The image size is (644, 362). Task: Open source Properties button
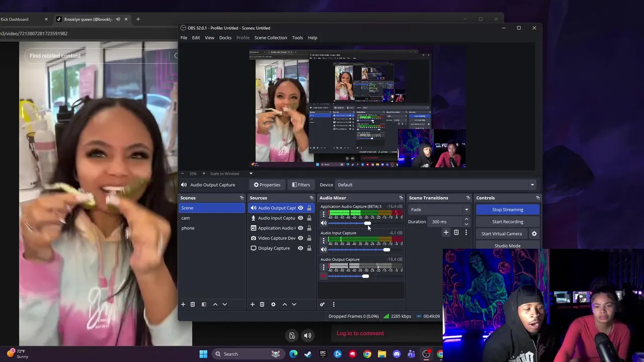tap(267, 185)
